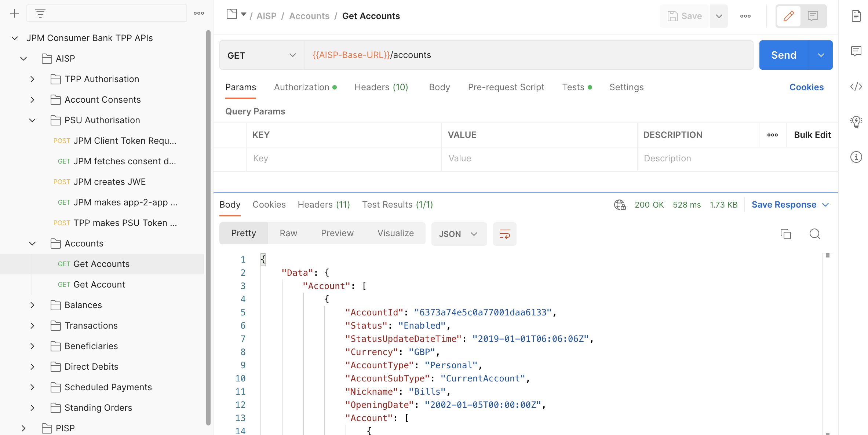Switch to the Authorization tab
The image size is (868, 435).
pyautogui.click(x=305, y=87)
